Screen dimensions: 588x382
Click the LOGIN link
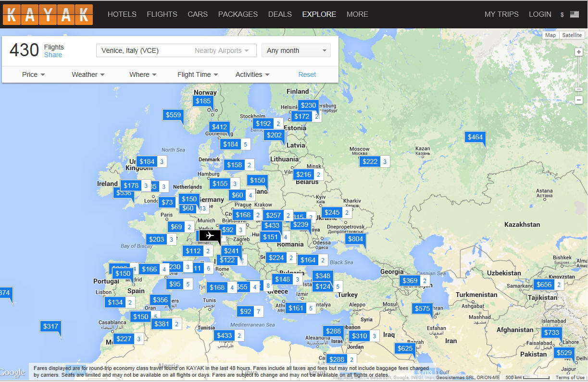(x=540, y=14)
